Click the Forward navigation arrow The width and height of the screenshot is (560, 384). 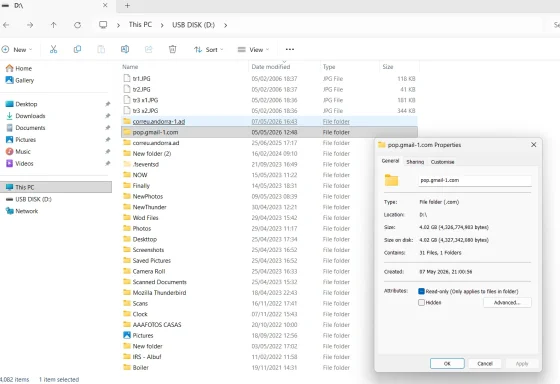(x=30, y=25)
